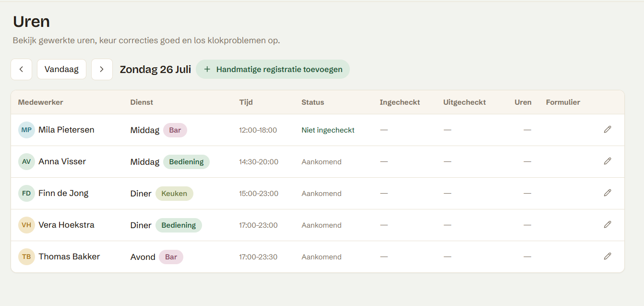Click Aankomend status in Anna Visser's row
644x306 pixels.
pyautogui.click(x=322, y=162)
